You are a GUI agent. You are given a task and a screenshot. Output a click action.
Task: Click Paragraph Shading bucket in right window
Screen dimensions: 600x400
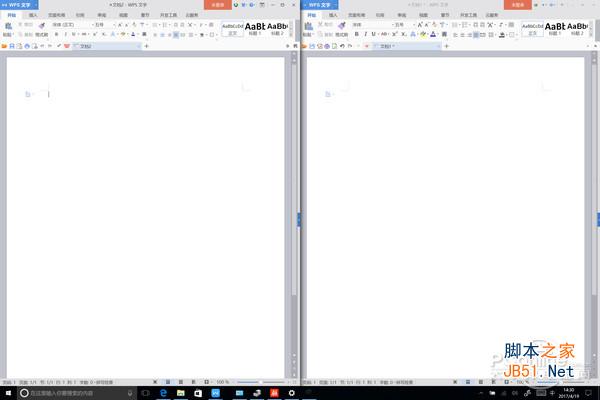coord(502,34)
